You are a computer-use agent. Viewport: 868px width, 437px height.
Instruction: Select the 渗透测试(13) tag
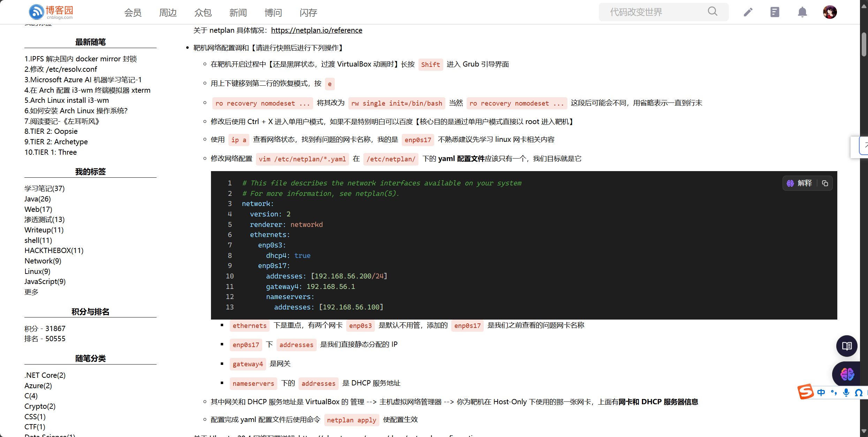click(44, 220)
